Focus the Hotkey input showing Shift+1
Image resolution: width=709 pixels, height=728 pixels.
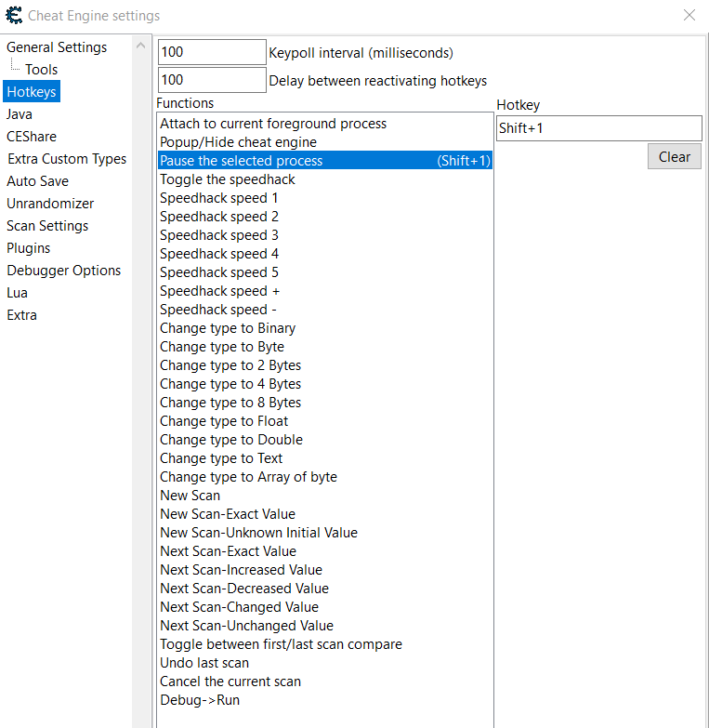pyautogui.click(x=598, y=128)
